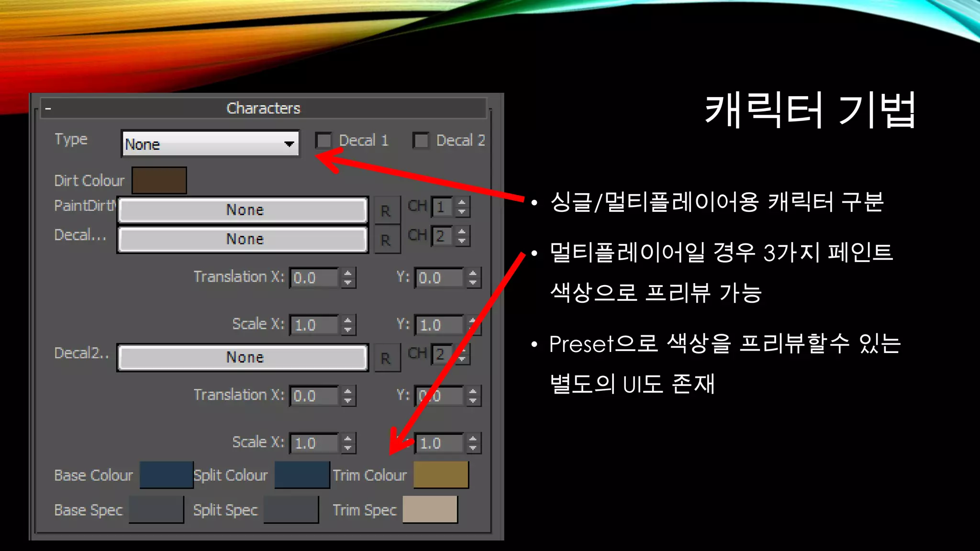Adjust the Decal2 Translation Y spinner
Screen dimensions: 980x551
coord(473,396)
